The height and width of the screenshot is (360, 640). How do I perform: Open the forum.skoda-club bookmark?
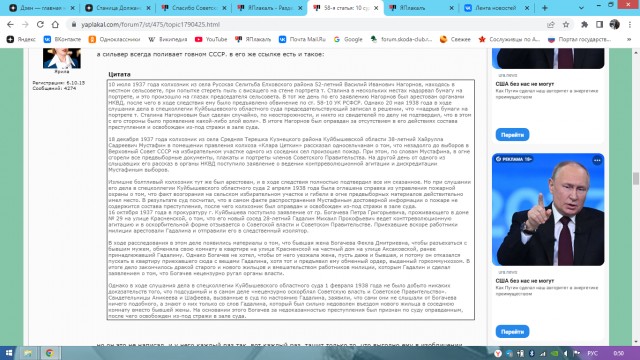pos(401,39)
